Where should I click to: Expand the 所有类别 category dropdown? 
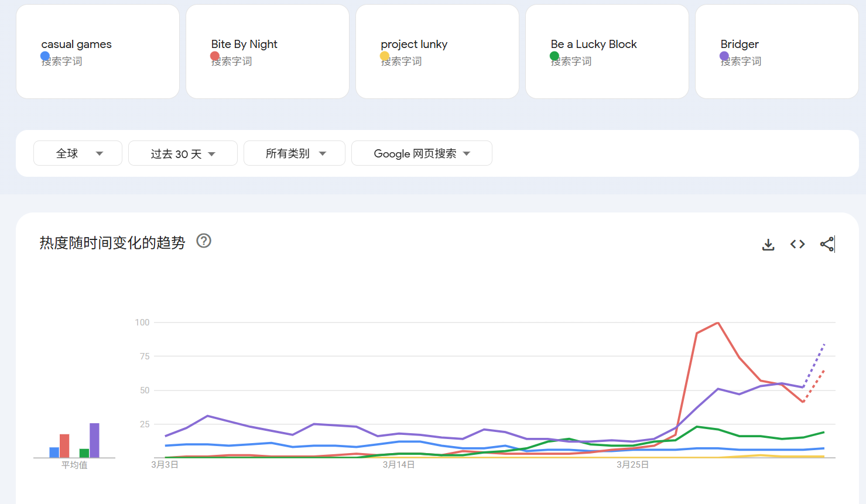(295, 153)
